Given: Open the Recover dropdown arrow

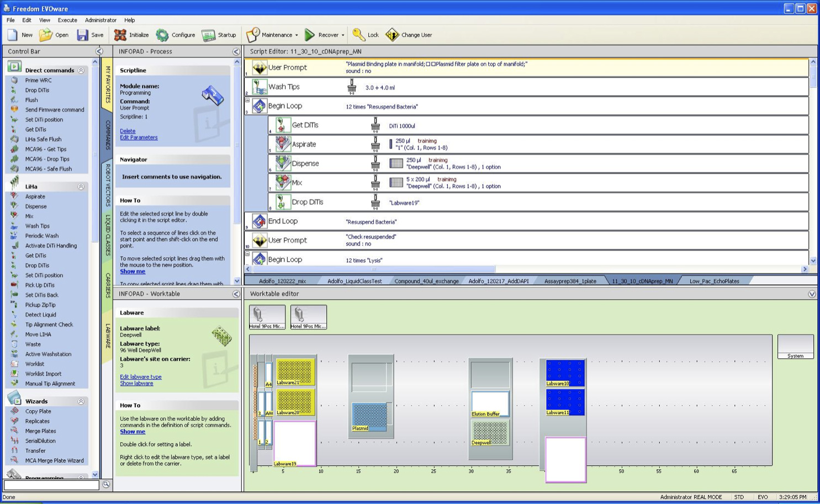Looking at the screenshot, I should 343,35.
